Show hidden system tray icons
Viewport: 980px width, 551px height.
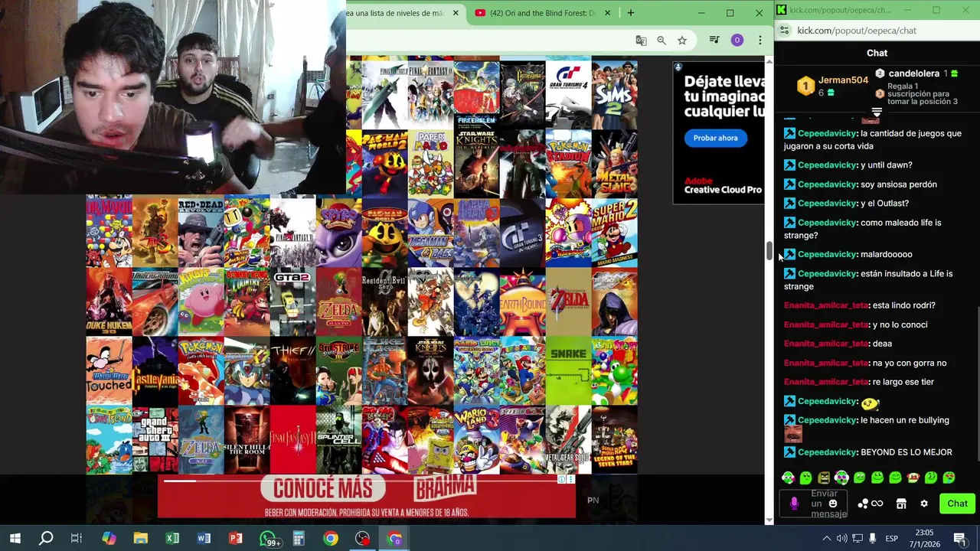826,539
